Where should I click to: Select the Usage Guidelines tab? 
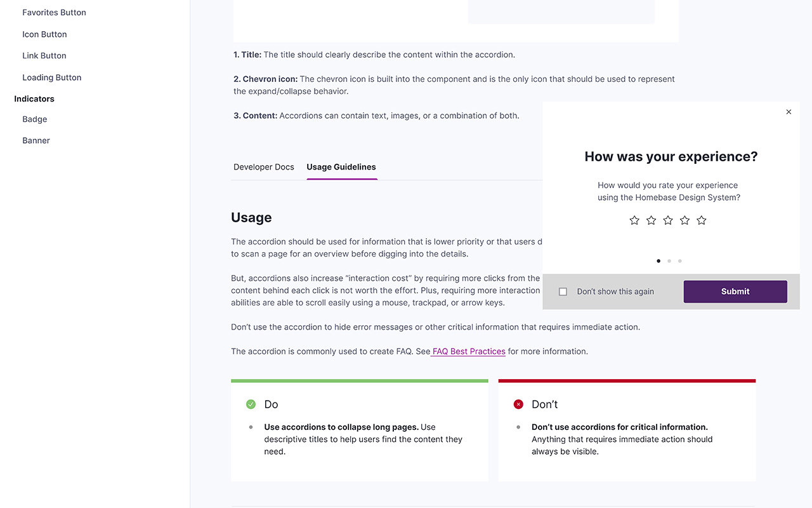tap(341, 167)
